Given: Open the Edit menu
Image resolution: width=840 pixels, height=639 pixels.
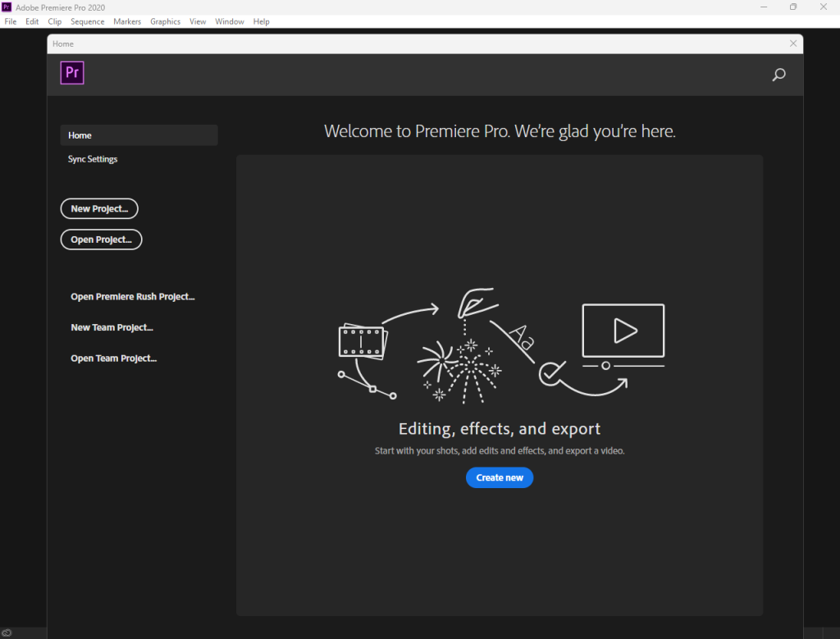Looking at the screenshot, I should (x=32, y=21).
